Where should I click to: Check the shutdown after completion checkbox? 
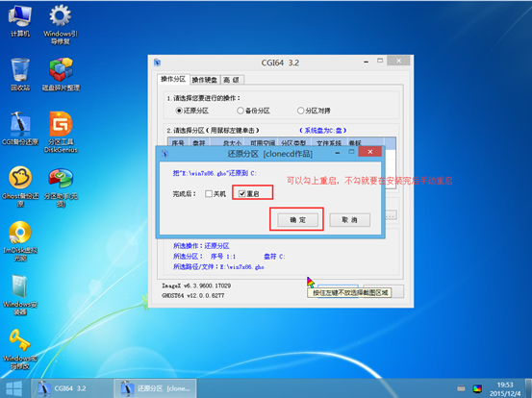209,193
